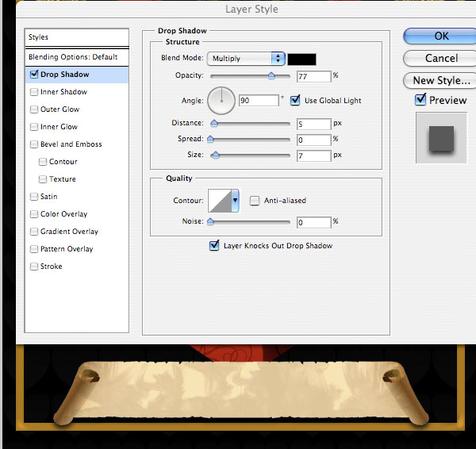Click the Angle value field

click(259, 101)
